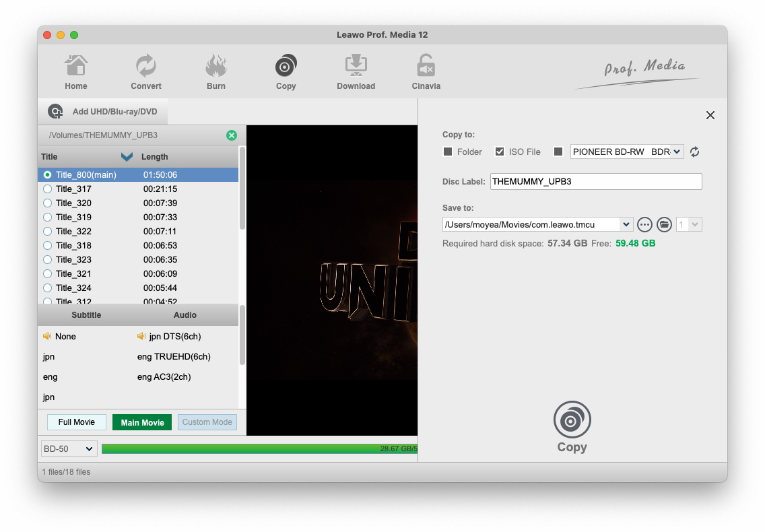This screenshot has width=765, height=532.
Task: Open the save location folder icon
Action: click(664, 224)
